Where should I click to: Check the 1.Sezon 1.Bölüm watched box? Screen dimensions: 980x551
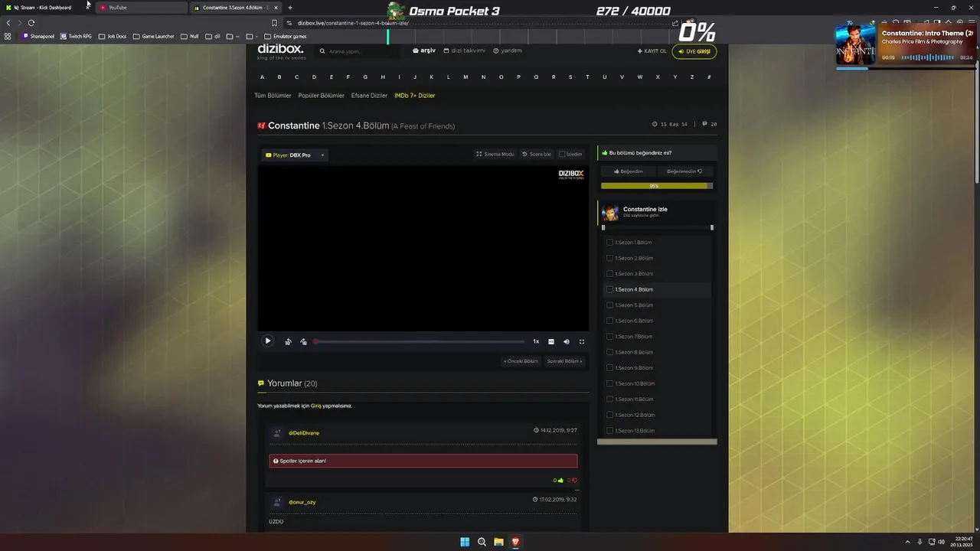click(609, 243)
